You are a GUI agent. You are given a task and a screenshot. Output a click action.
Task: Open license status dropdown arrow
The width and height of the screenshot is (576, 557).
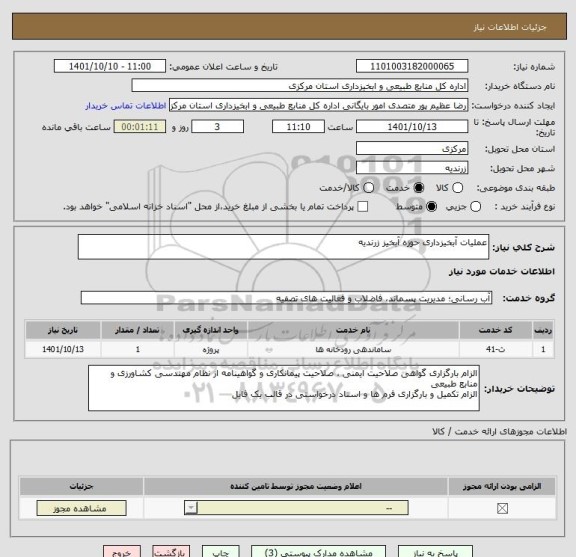pyautogui.click(x=191, y=508)
